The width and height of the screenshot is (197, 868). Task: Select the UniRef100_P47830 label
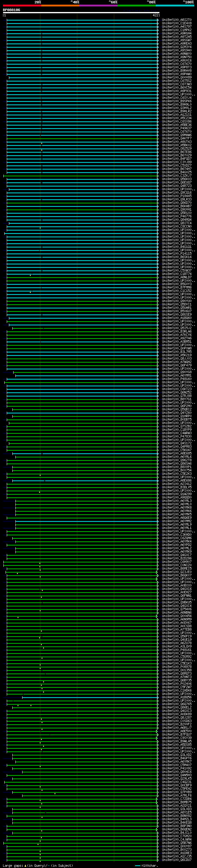pyautogui.click(x=177, y=436)
